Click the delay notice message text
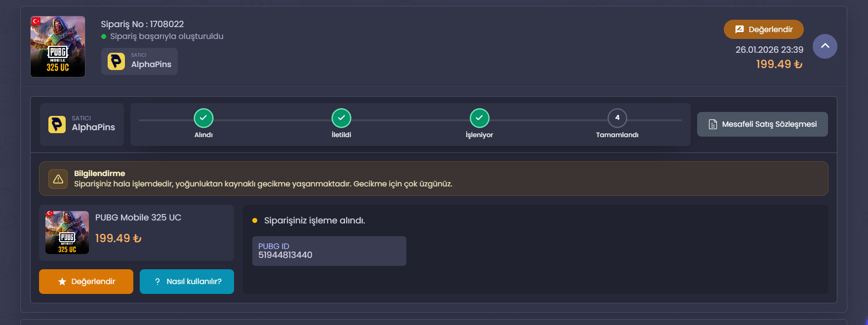The height and width of the screenshot is (325, 868). click(263, 184)
